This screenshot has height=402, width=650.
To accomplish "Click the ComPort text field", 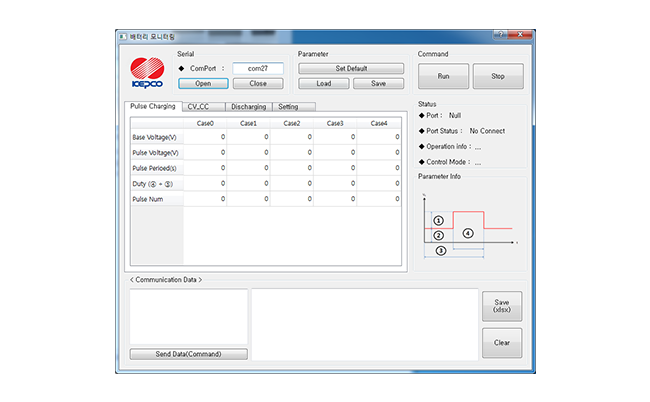I will coord(258,68).
